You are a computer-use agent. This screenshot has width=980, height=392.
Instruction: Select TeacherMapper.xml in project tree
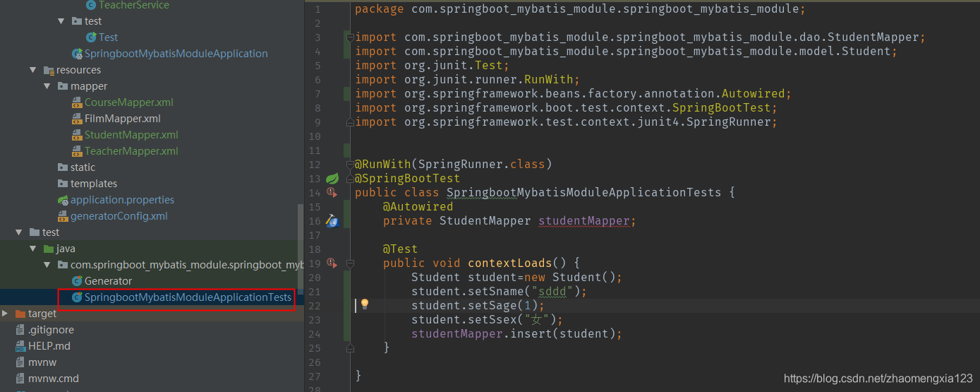(x=131, y=151)
